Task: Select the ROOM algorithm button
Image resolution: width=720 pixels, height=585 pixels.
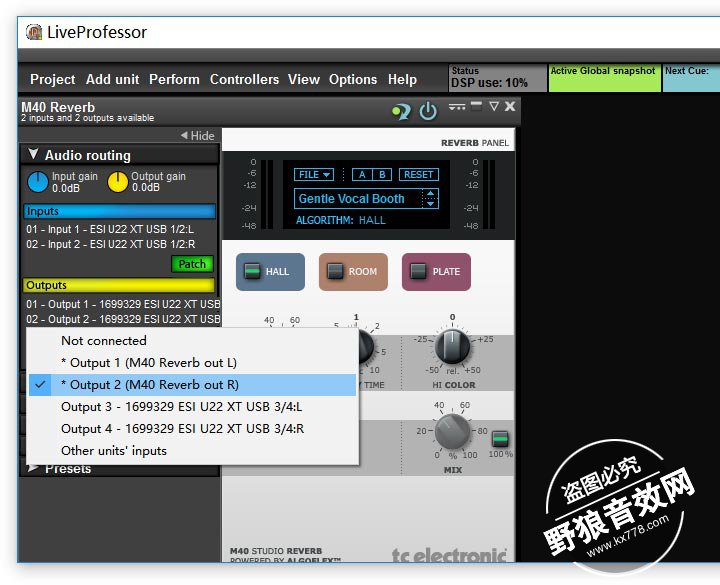Action: (x=353, y=272)
